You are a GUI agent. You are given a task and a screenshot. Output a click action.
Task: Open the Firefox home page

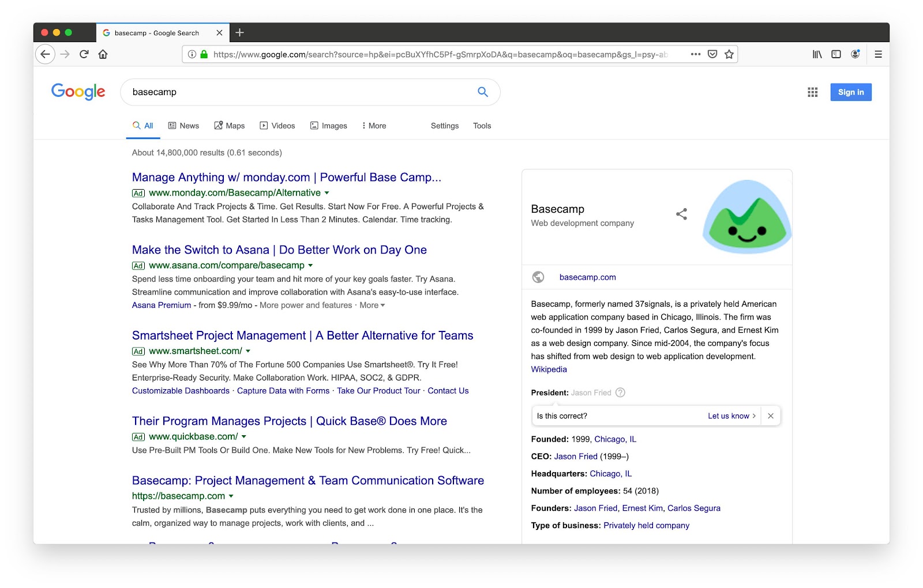pyautogui.click(x=103, y=54)
